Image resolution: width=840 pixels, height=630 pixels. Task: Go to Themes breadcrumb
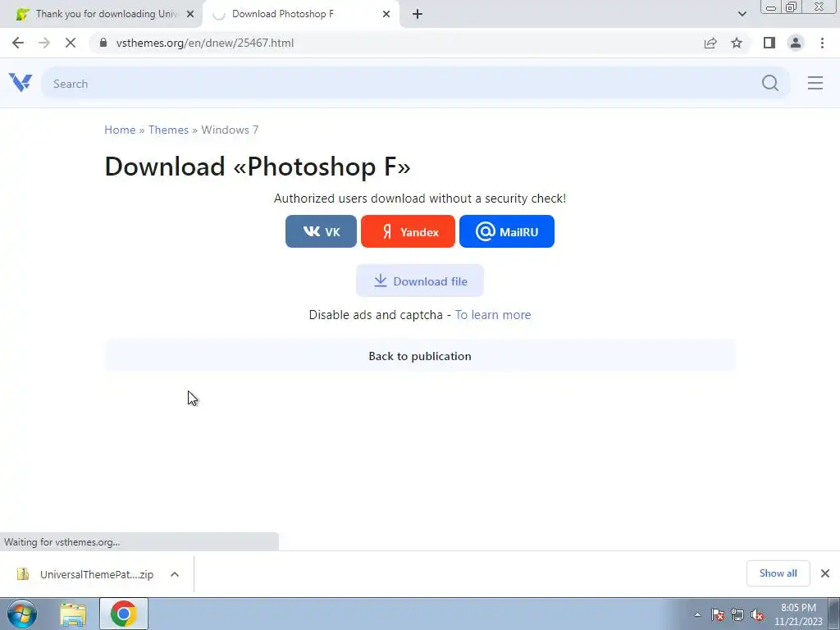pyautogui.click(x=168, y=130)
